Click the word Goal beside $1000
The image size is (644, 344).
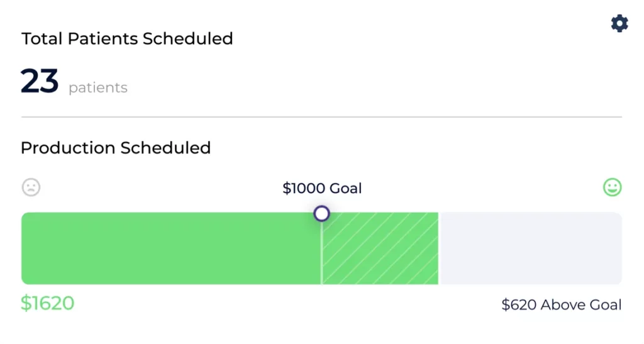pos(345,188)
